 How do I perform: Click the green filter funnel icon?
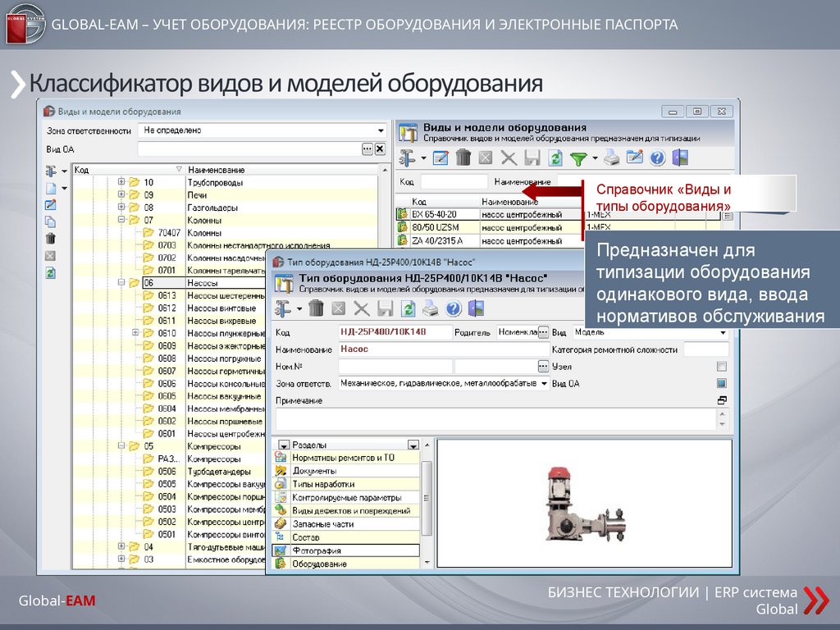pos(578,158)
